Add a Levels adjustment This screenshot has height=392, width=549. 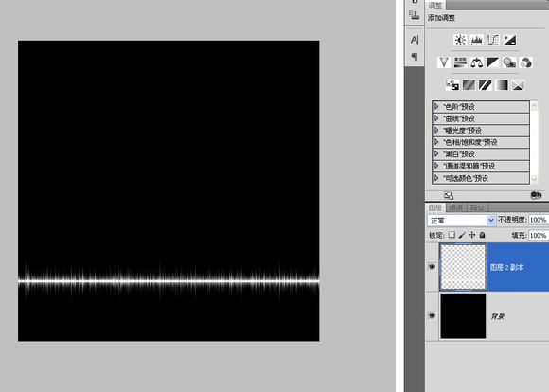476,41
